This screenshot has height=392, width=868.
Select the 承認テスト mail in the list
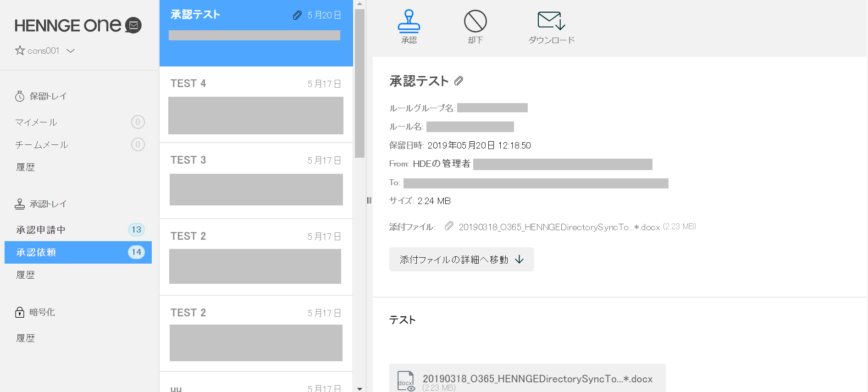click(256, 33)
